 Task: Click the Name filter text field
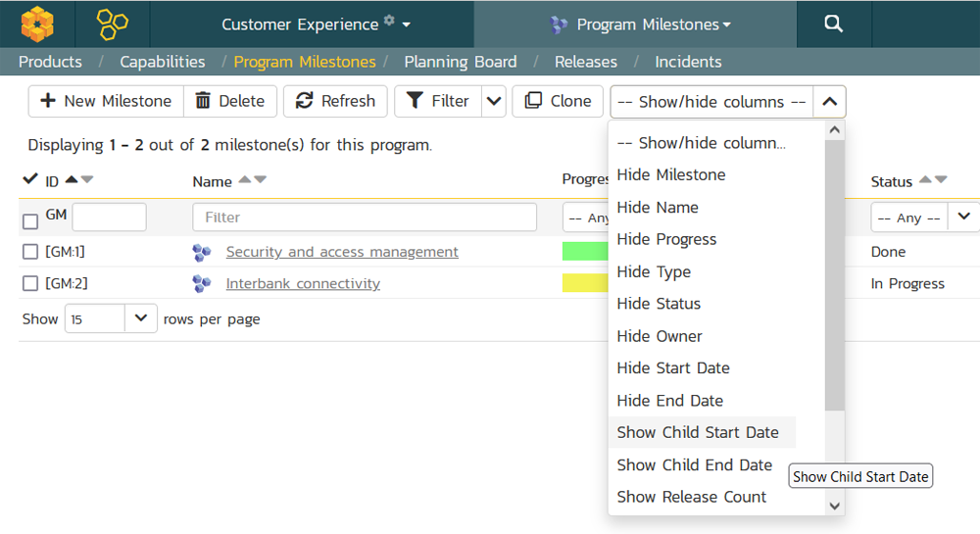pos(365,218)
